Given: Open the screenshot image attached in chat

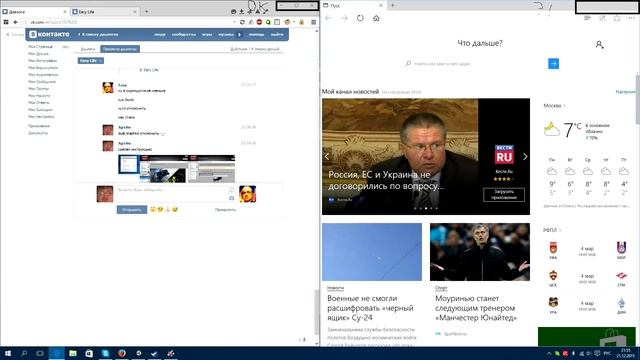Looking at the screenshot, I should pyautogui.click(x=176, y=169).
